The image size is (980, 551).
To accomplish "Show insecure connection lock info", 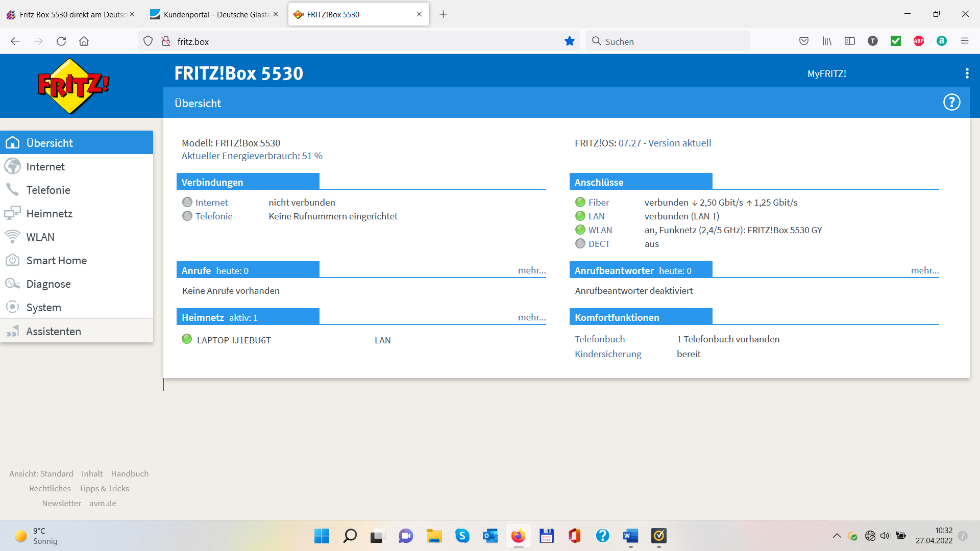I will click(166, 41).
